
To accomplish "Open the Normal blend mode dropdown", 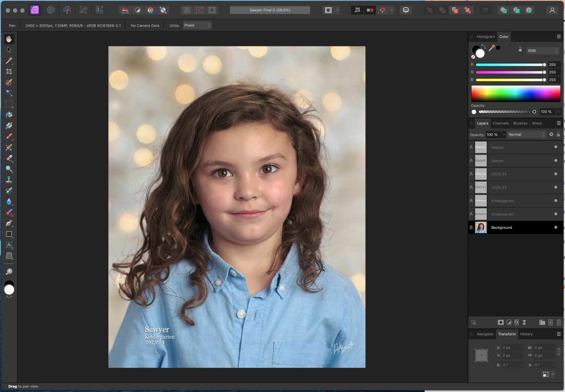I will 527,134.
